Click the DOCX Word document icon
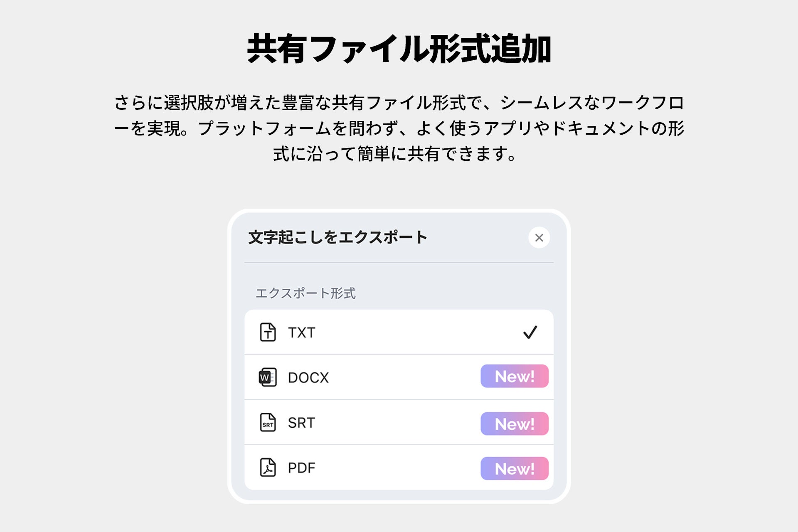Image resolution: width=798 pixels, height=532 pixels. pos(268,377)
